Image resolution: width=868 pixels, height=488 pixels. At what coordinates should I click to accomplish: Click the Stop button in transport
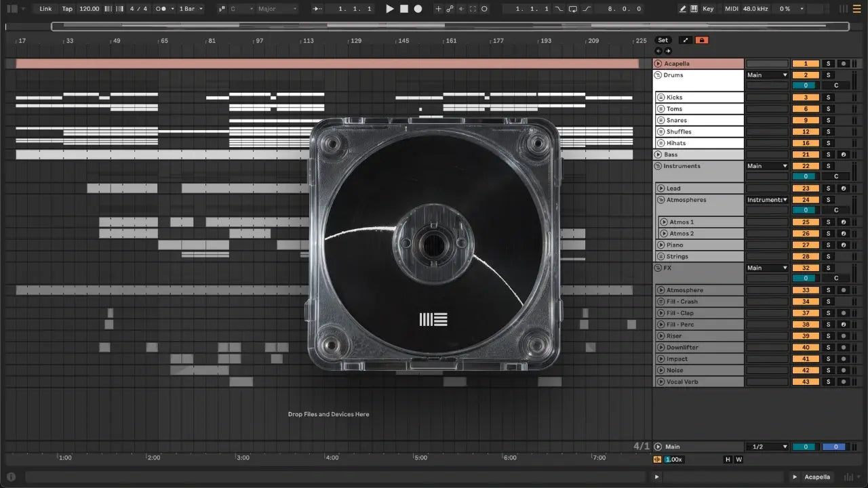[x=403, y=9]
